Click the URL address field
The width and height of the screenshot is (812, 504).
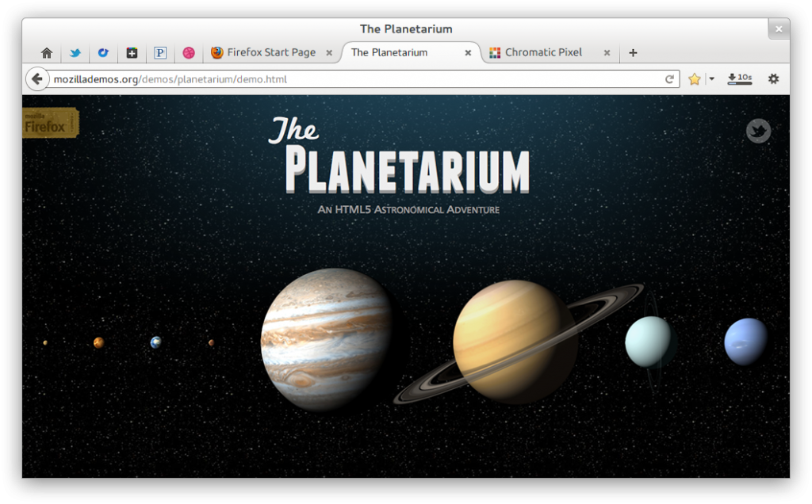(x=358, y=79)
